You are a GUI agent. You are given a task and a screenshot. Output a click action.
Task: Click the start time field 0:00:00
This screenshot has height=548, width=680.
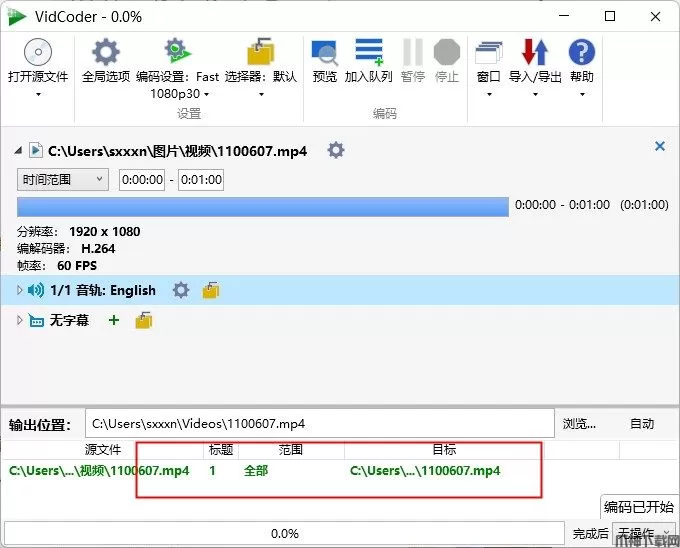tap(142, 179)
